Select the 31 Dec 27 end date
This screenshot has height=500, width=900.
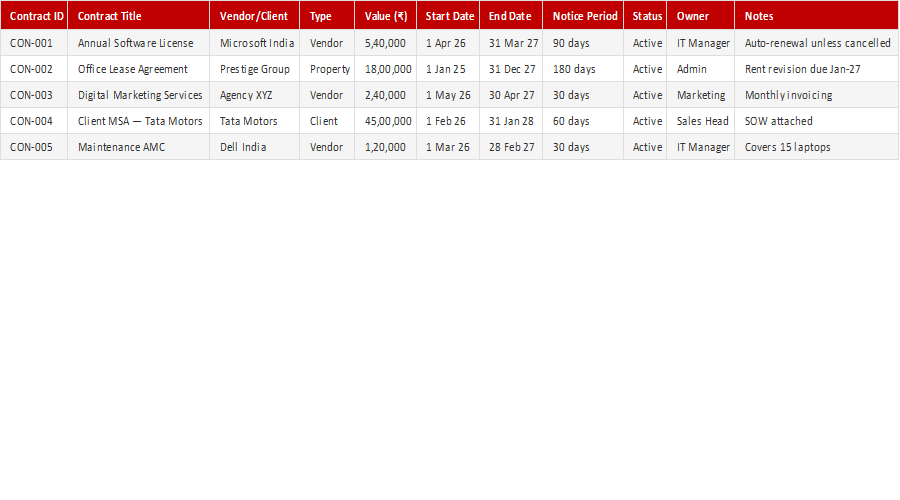[x=511, y=69]
